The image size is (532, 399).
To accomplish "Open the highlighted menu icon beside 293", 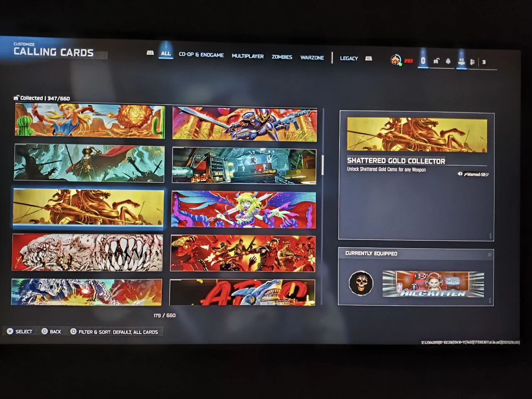I will point(423,61).
